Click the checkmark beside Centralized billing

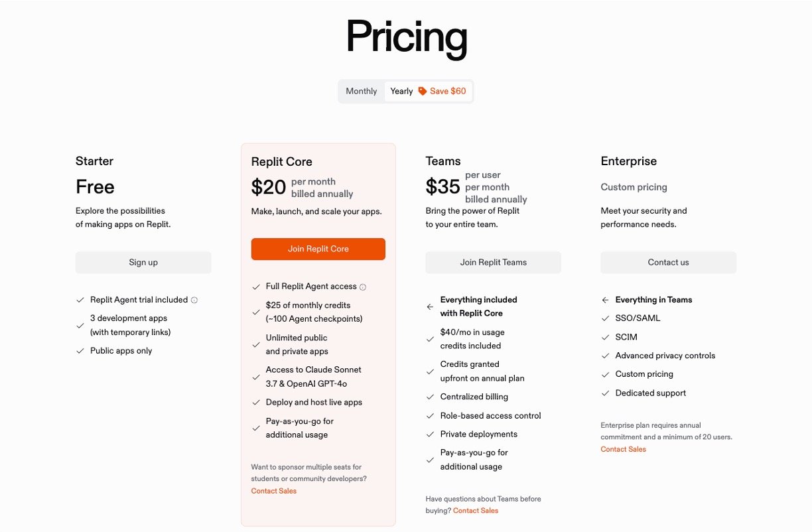coord(430,397)
